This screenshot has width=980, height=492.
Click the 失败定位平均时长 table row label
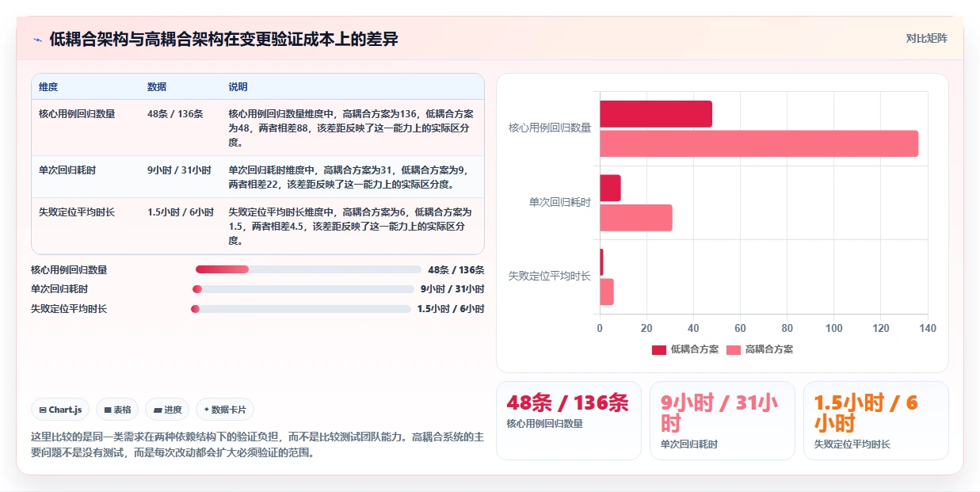pyautogui.click(x=77, y=212)
